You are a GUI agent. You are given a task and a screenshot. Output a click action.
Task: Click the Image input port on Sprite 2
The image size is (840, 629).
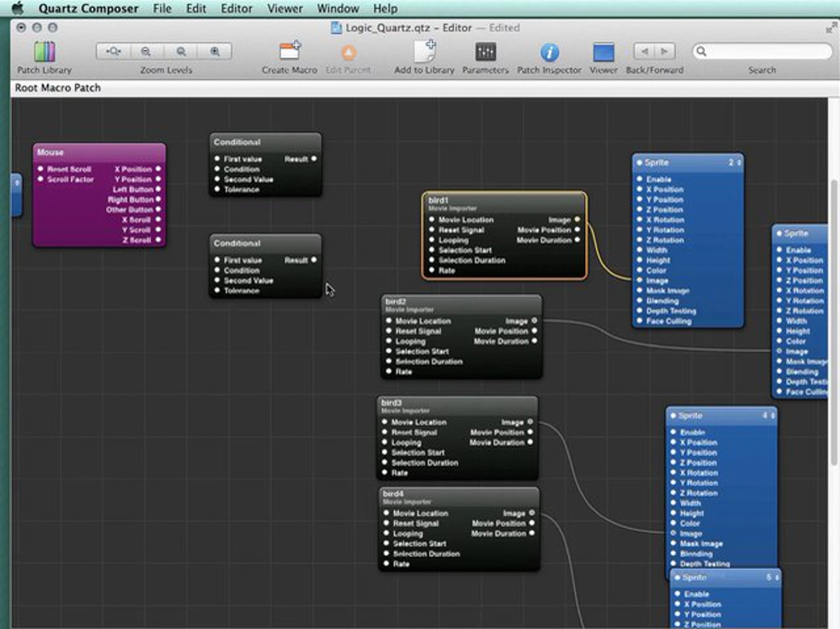pos(639,280)
